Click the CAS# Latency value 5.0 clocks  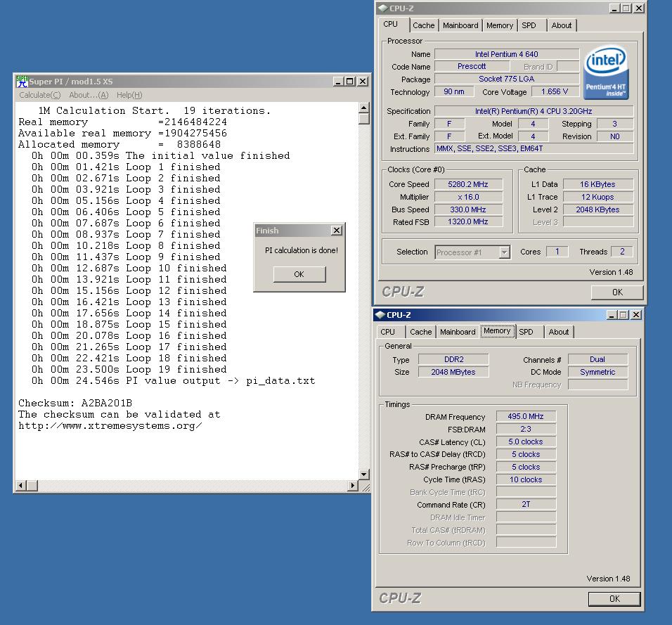[x=526, y=442]
